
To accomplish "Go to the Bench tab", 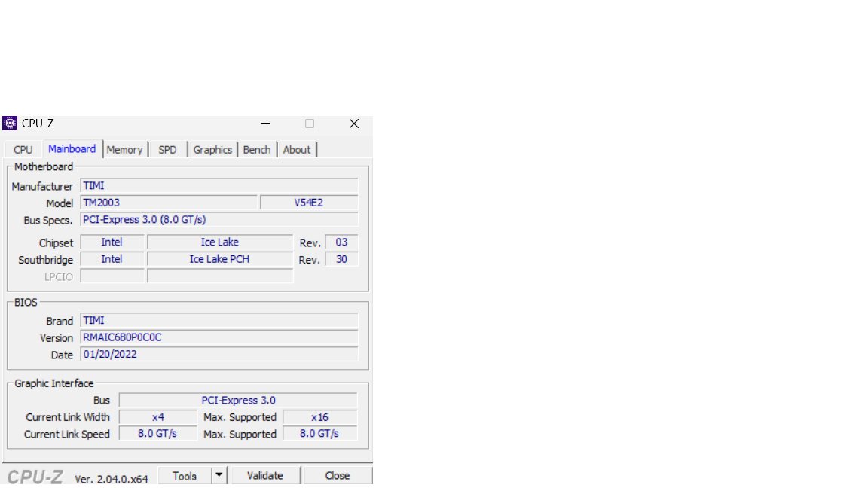I will pos(257,149).
